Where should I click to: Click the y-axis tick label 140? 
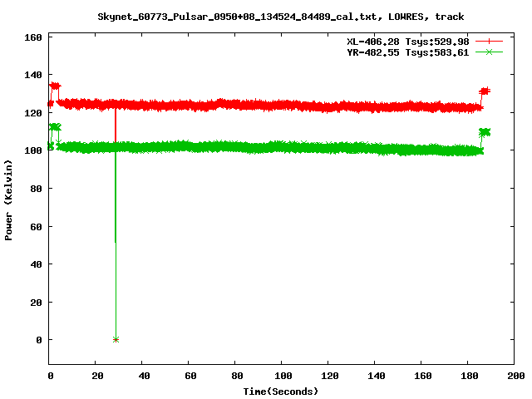(33, 75)
